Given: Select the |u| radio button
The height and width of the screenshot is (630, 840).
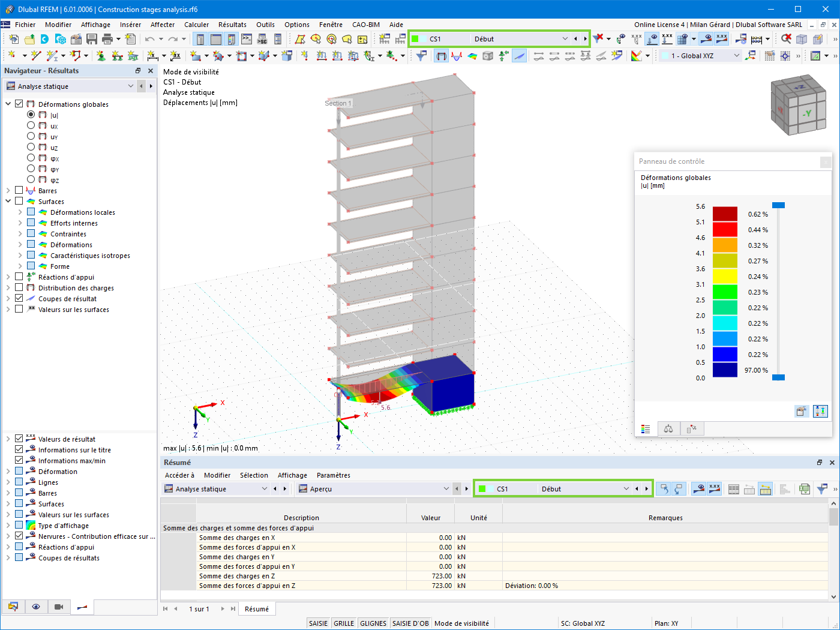Looking at the screenshot, I should [x=31, y=115].
